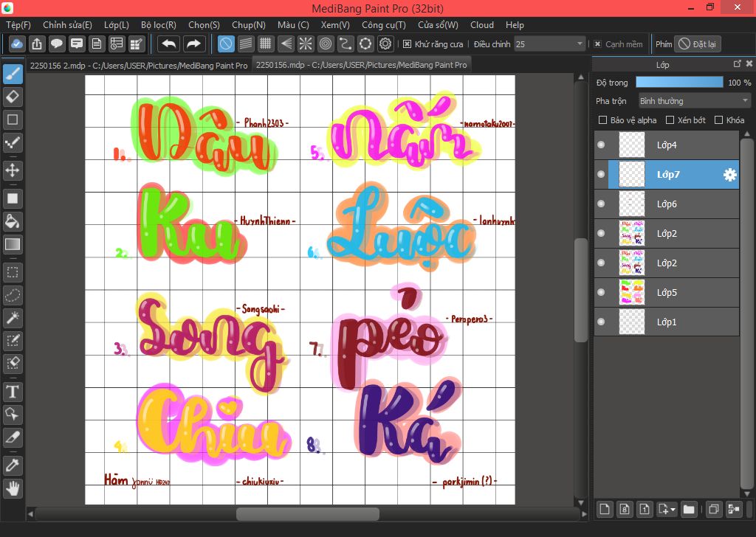
Task: Select the Select Pen tool
Action: pyautogui.click(x=13, y=341)
